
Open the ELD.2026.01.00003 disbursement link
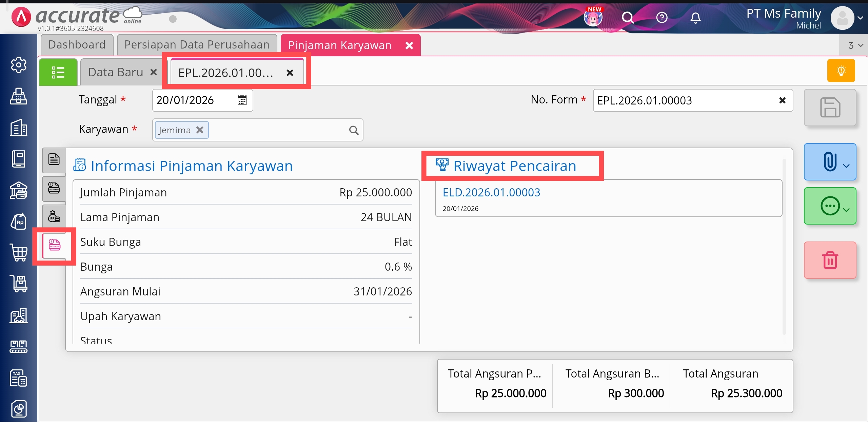(491, 192)
